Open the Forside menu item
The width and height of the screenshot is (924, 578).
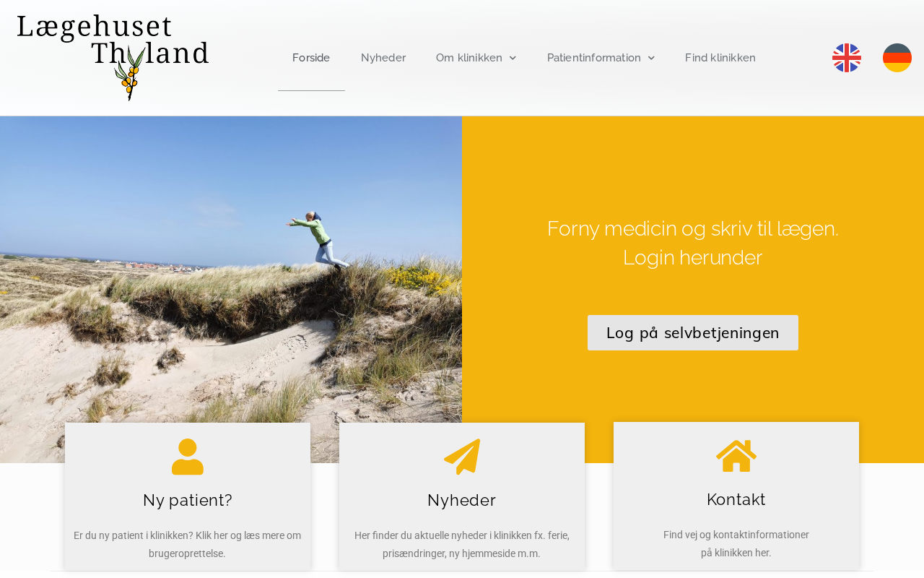point(311,58)
